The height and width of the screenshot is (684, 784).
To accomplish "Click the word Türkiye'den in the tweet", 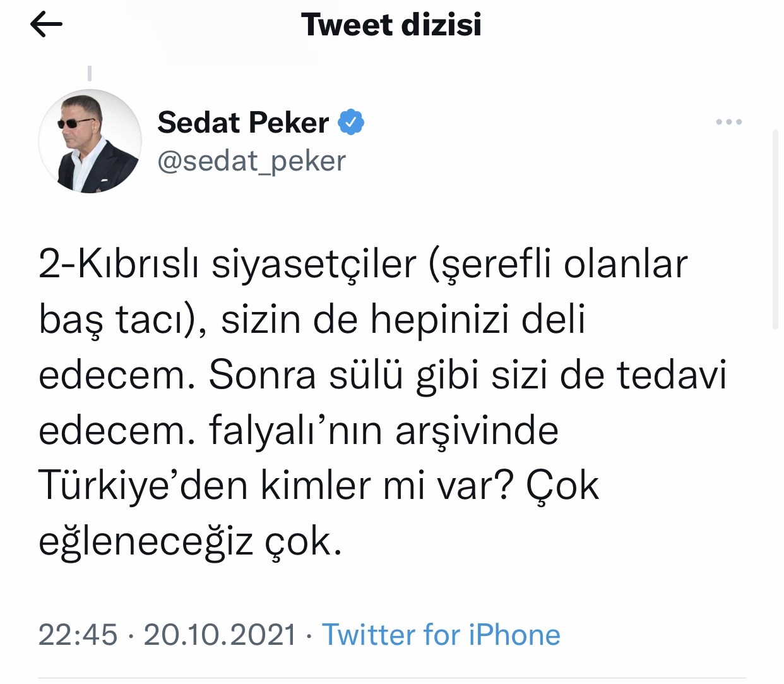I will click(x=143, y=486).
